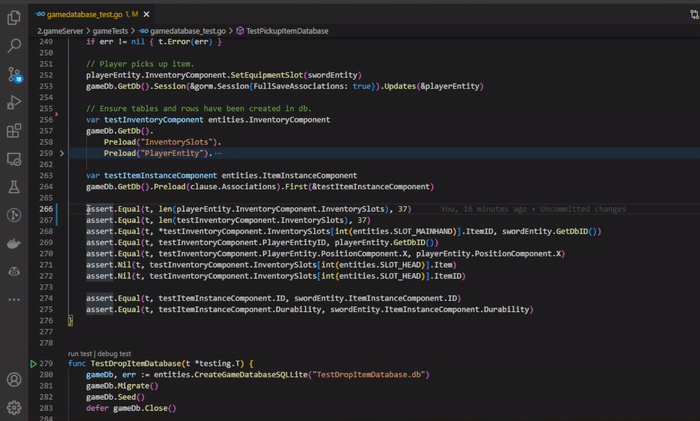Click 'assert.Nil' on line 271
Image resolution: width=700 pixels, height=421 pixels.
tap(108, 265)
